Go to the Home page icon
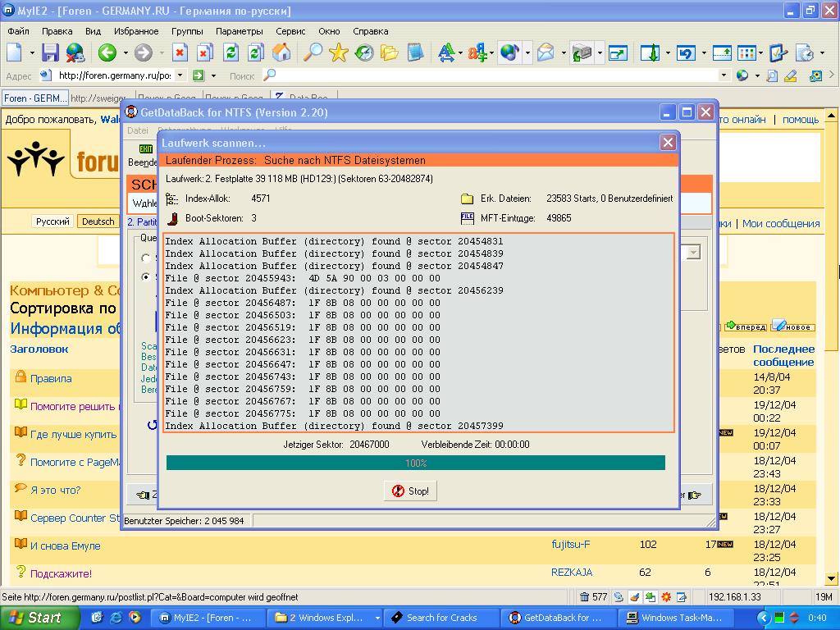840x630 pixels. coord(281,52)
